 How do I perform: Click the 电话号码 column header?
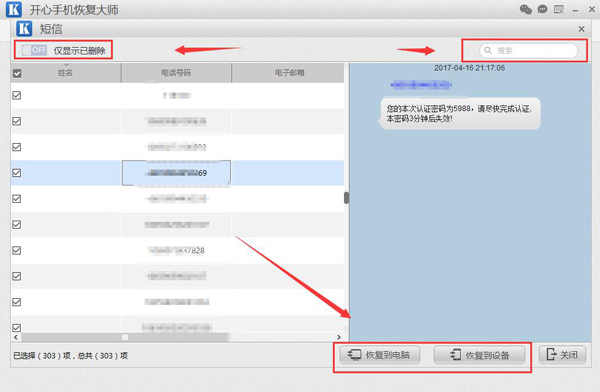pos(176,73)
